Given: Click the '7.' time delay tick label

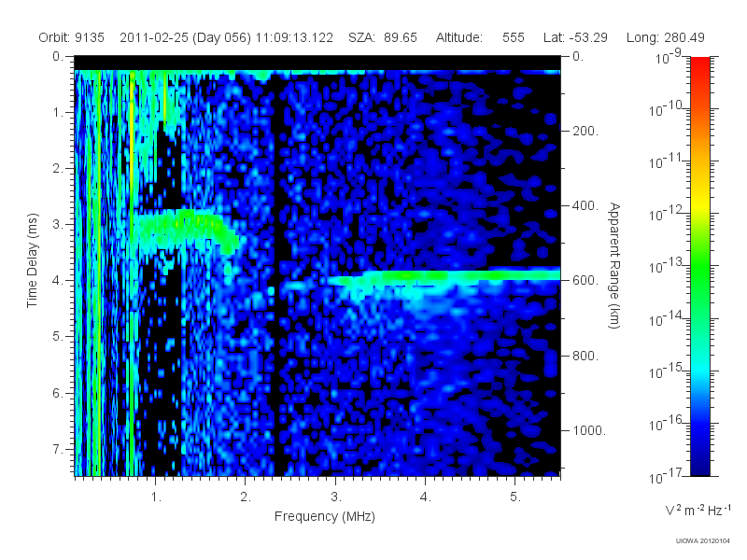Looking at the screenshot, I should tap(58, 449).
